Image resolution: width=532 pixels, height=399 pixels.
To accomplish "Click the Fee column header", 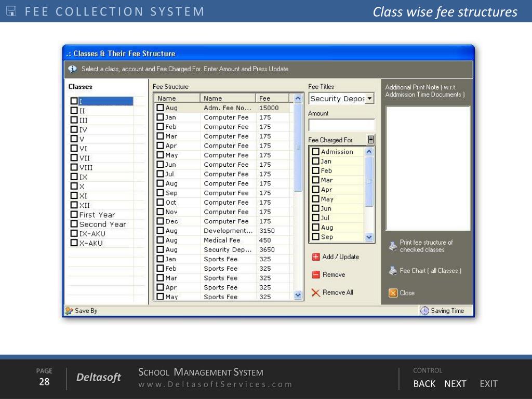I will 272,98.
